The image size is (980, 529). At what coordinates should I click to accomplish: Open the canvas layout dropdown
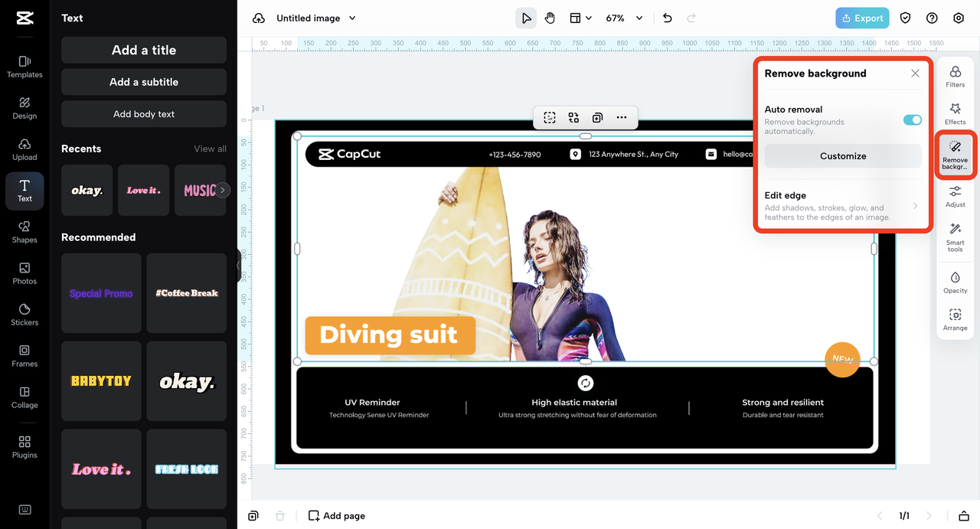tap(580, 18)
